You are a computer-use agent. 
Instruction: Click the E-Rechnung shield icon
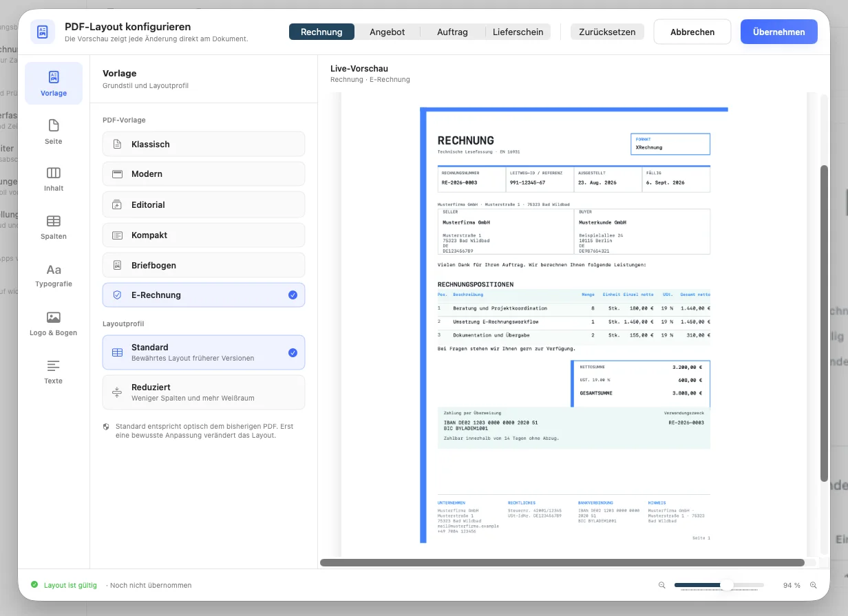pyautogui.click(x=117, y=295)
